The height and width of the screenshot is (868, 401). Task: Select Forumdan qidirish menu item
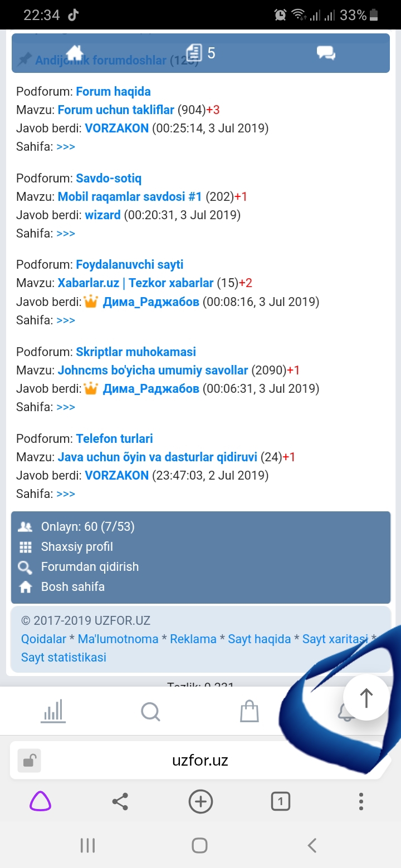point(90,567)
